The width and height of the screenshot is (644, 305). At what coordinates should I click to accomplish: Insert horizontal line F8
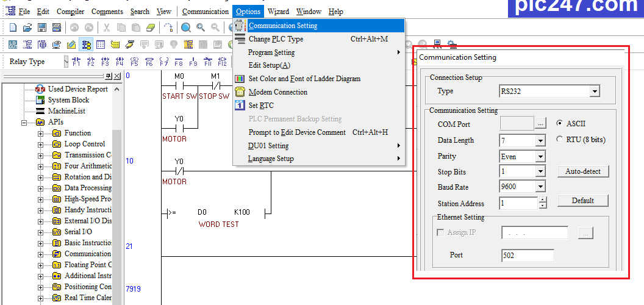(178, 62)
